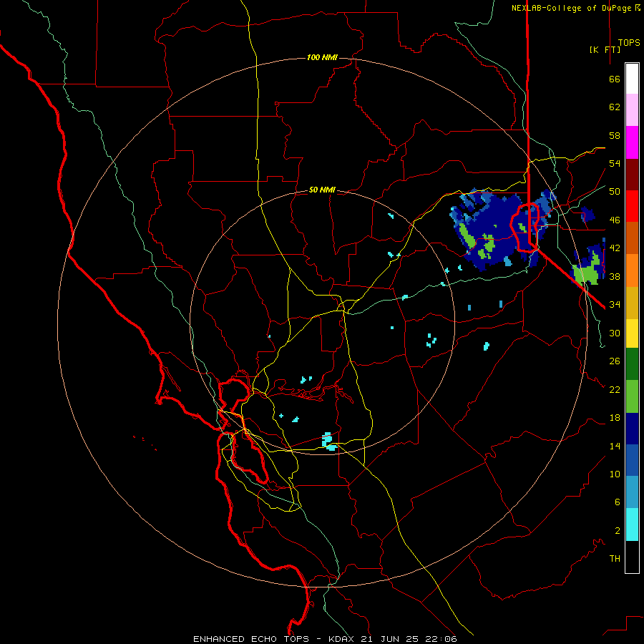The image size is (644, 644).
Task: Click the dark green legend swatch
Action: (x=632, y=364)
